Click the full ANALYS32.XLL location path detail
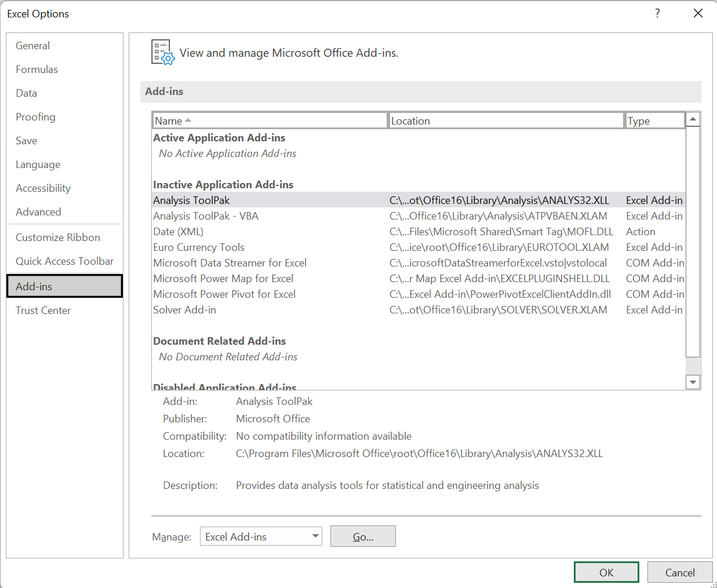This screenshot has height=588, width=717. (x=419, y=453)
